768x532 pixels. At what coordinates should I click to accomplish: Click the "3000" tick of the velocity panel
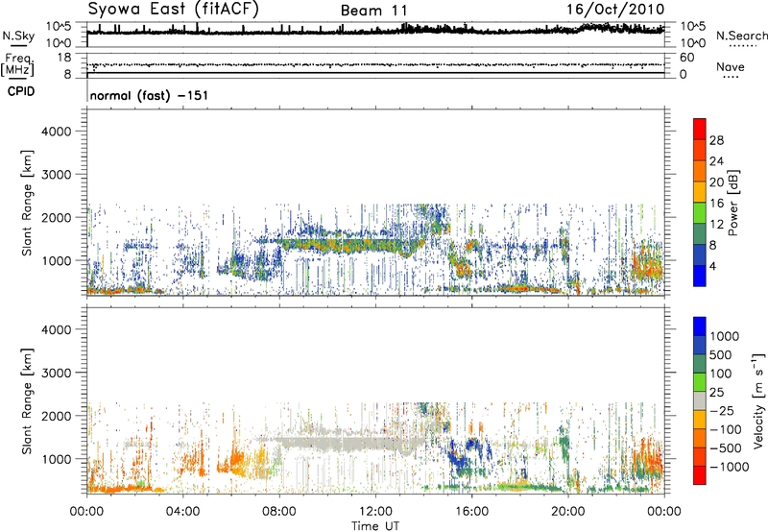coord(56,373)
